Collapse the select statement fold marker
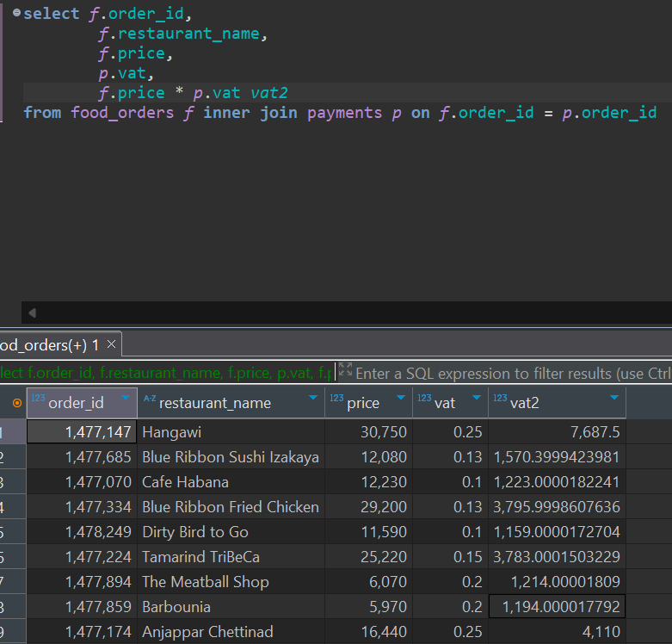This screenshot has width=672, height=644. click(x=16, y=13)
